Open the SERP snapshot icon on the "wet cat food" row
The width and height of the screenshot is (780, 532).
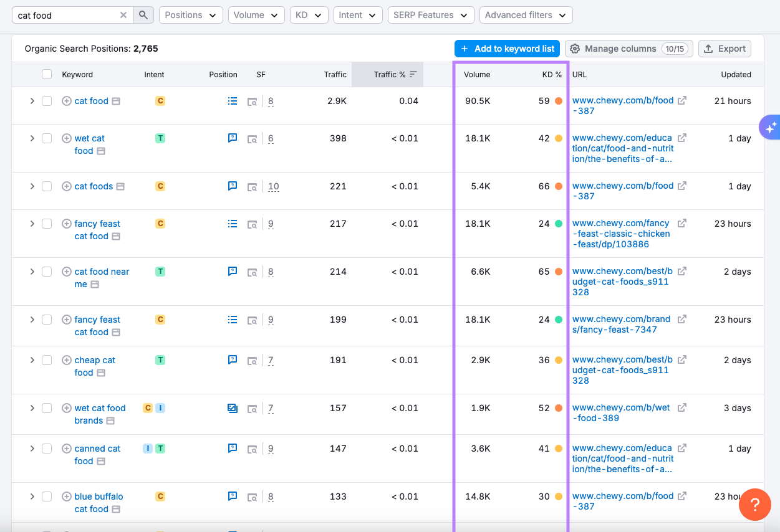point(253,138)
